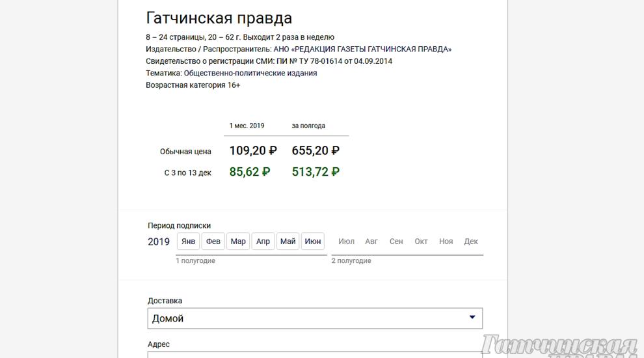Select the Мар month button
The width and height of the screenshot is (644, 358).
tap(238, 241)
